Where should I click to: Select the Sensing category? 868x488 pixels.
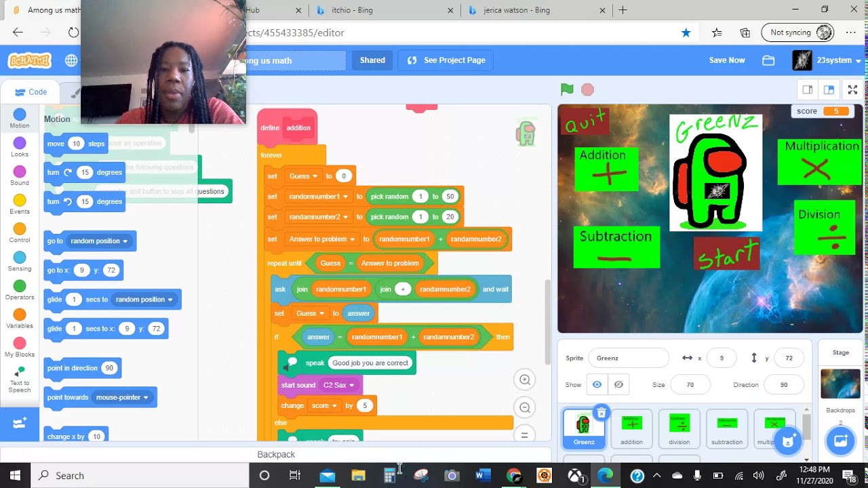coord(20,262)
